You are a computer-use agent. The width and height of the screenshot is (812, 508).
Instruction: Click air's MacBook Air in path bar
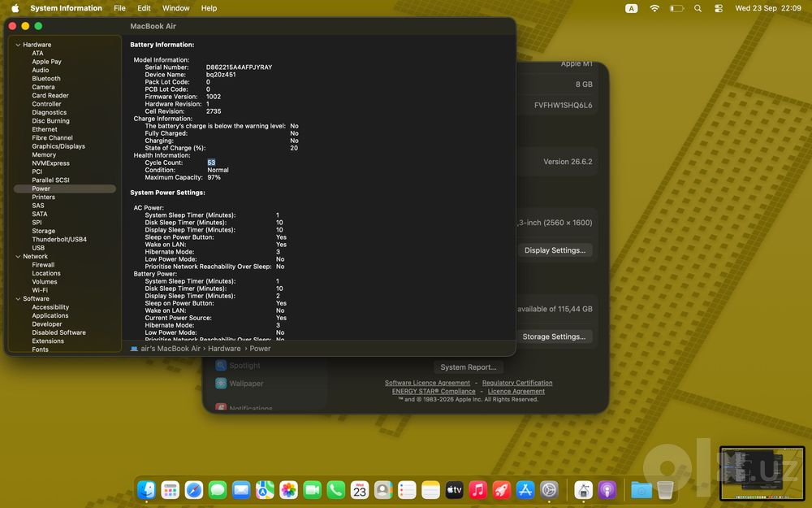[165, 349]
